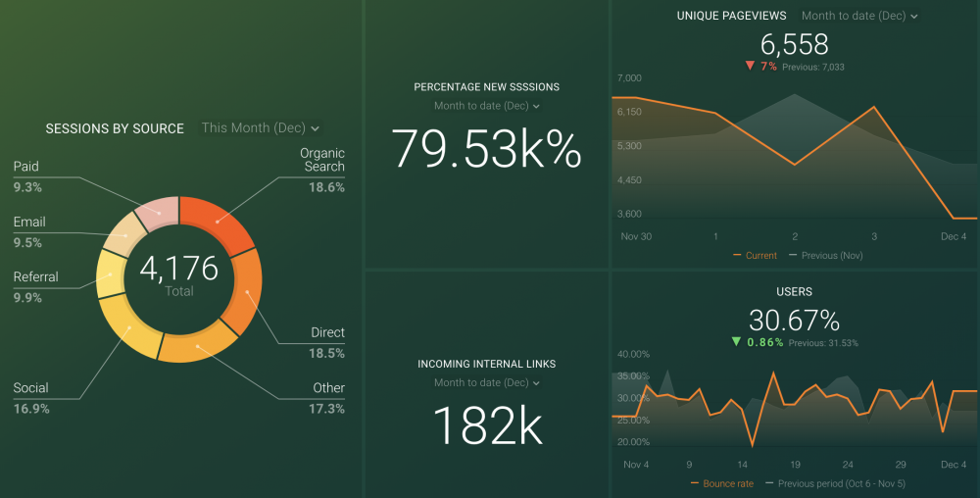Viewport: 980px width, 498px height.
Task: Select the 79.53k% metric value
Action: click(x=487, y=150)
